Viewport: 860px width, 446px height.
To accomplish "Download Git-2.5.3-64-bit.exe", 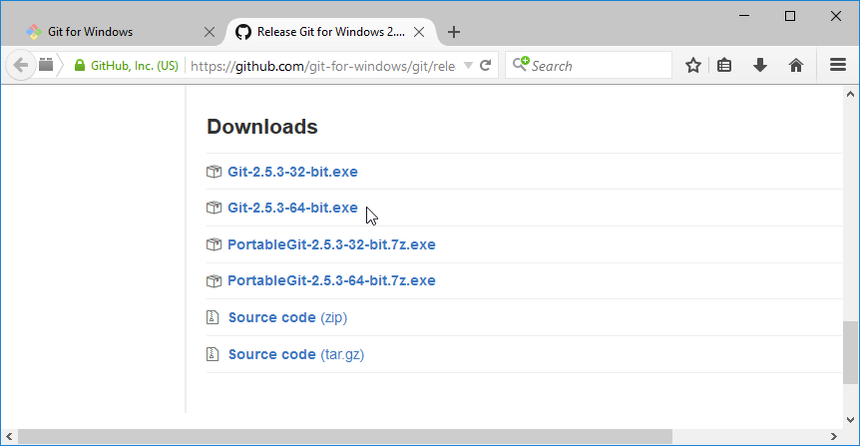I will coord(292,208).
